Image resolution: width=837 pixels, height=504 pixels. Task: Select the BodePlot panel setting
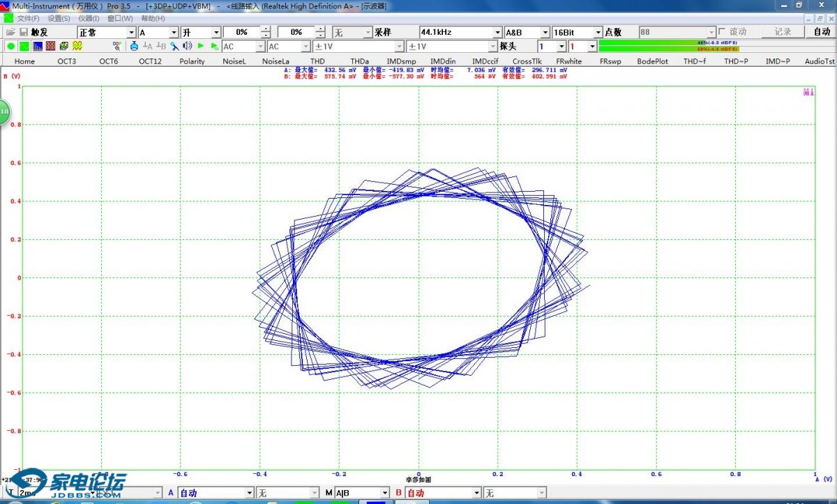click(x=652, y=61)
